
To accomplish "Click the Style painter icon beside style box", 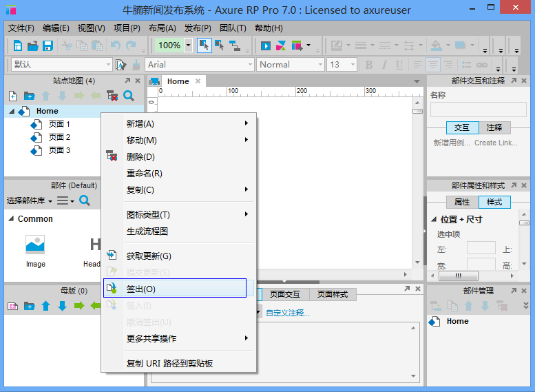I will tap(120, 65).
